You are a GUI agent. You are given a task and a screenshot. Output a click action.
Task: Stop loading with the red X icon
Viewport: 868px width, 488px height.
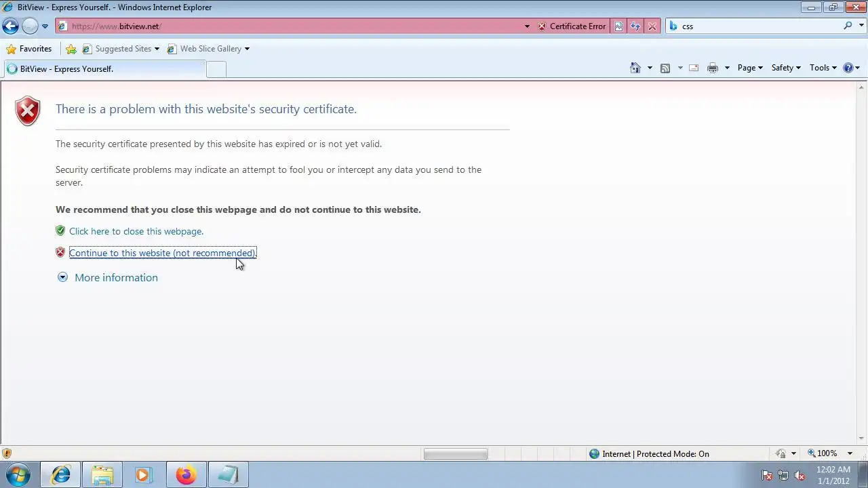tap(652, 26)
